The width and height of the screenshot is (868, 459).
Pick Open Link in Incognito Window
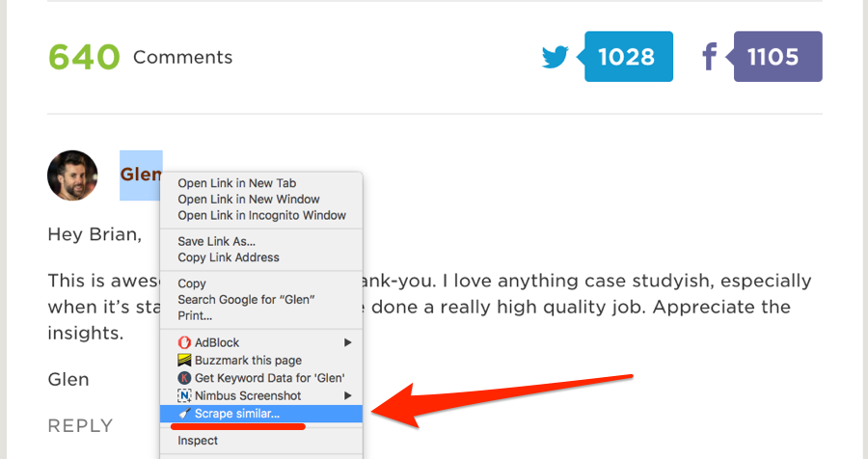coord(261,215)
